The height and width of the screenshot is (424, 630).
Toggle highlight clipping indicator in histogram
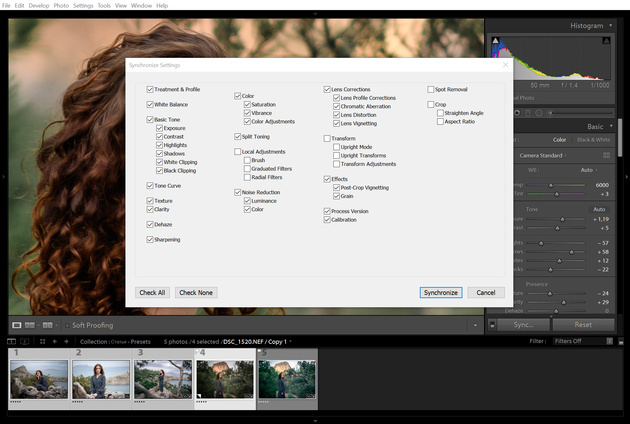pos(606,41)
